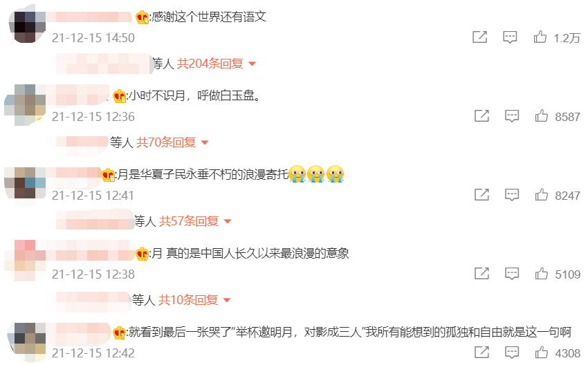Share the comment 感谢这个世界还有语文

[479, 37]
